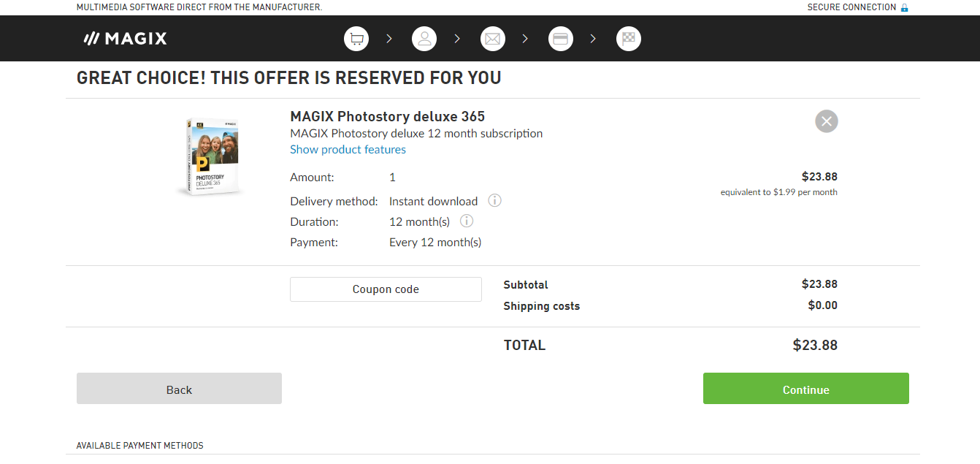Remove Photostory deluxe 365 from cart
This screenshot has width=980, height=464.
[826, 121]
